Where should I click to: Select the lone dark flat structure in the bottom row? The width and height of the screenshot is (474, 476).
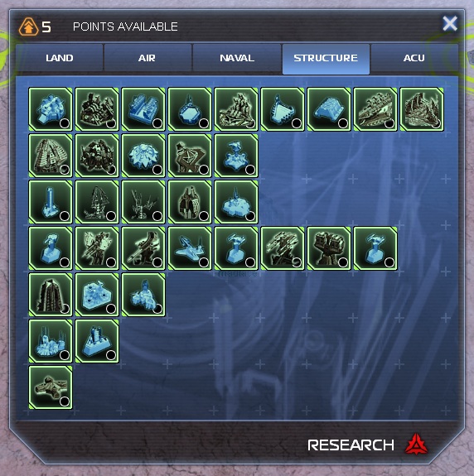pos(51,387)
